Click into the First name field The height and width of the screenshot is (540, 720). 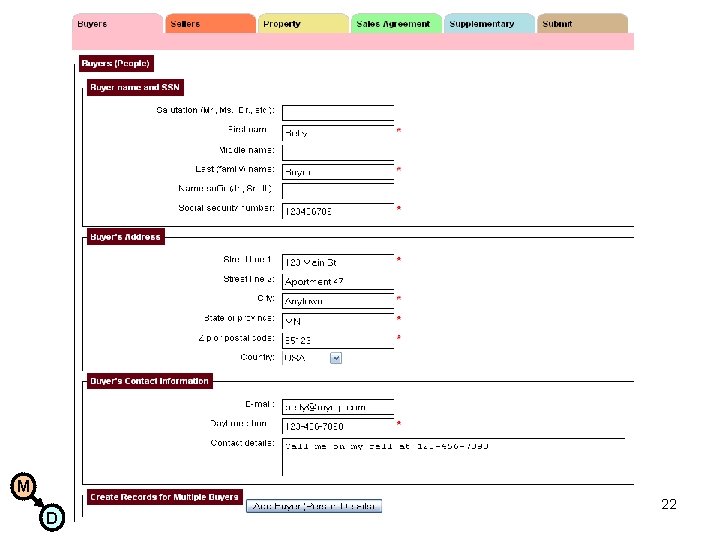pyautogui.click(x=338, y=133)
